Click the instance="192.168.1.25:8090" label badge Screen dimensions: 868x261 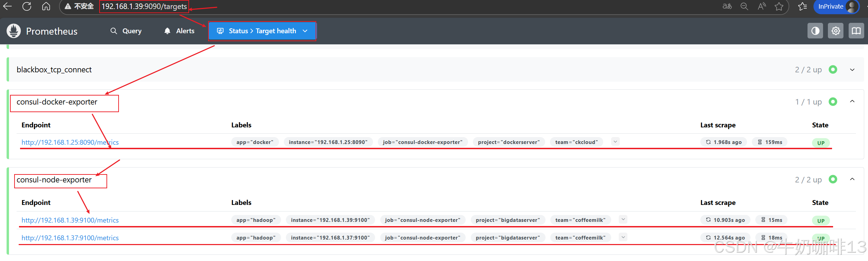[328, 142]
